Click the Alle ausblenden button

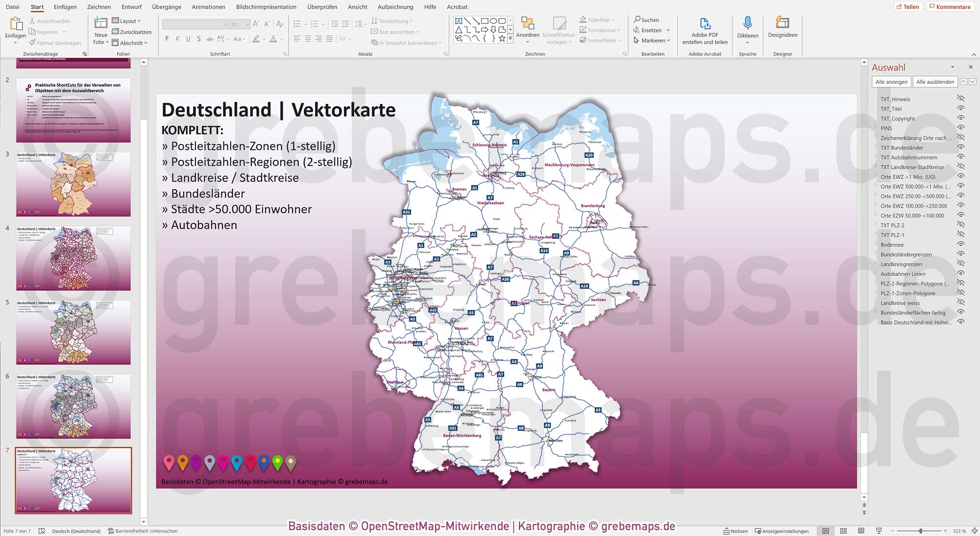click(935, 81)
